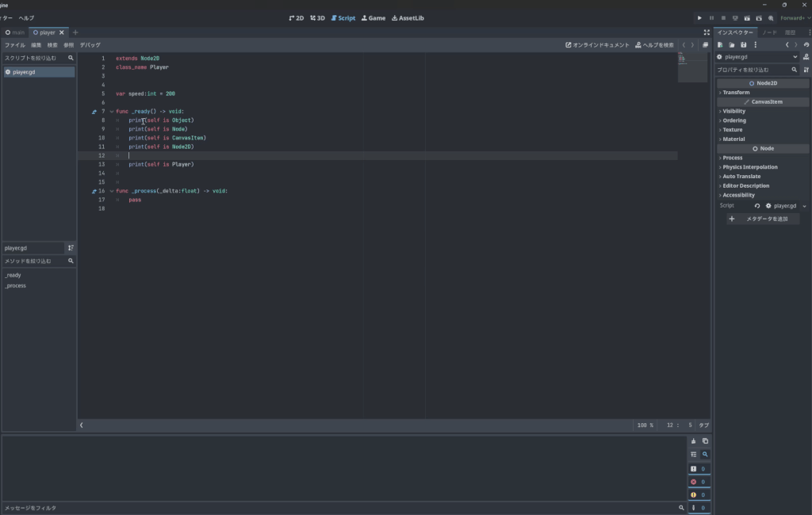Toggle collapse duplicate messages icon

693,455
